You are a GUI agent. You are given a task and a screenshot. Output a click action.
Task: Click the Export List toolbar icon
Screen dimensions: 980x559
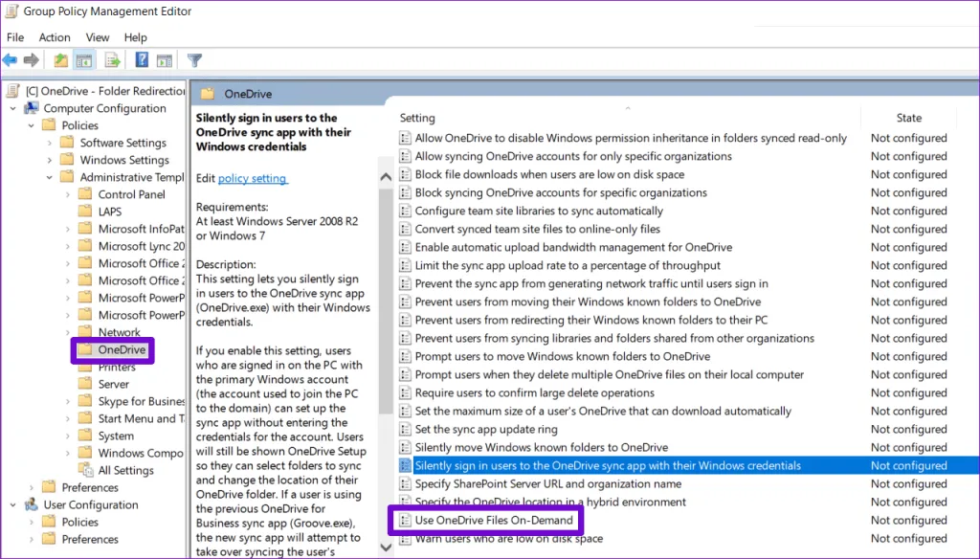(x=112, y=60)
